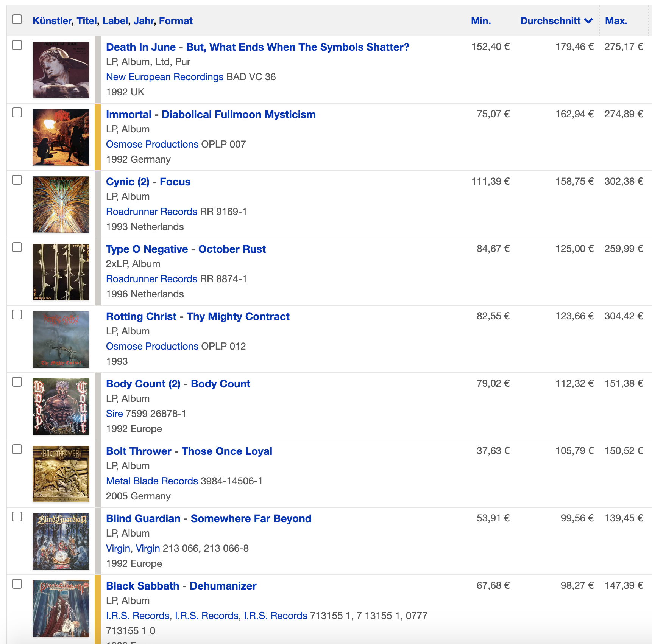
Task: Sort by Label column
Action: tap(115, 21)
